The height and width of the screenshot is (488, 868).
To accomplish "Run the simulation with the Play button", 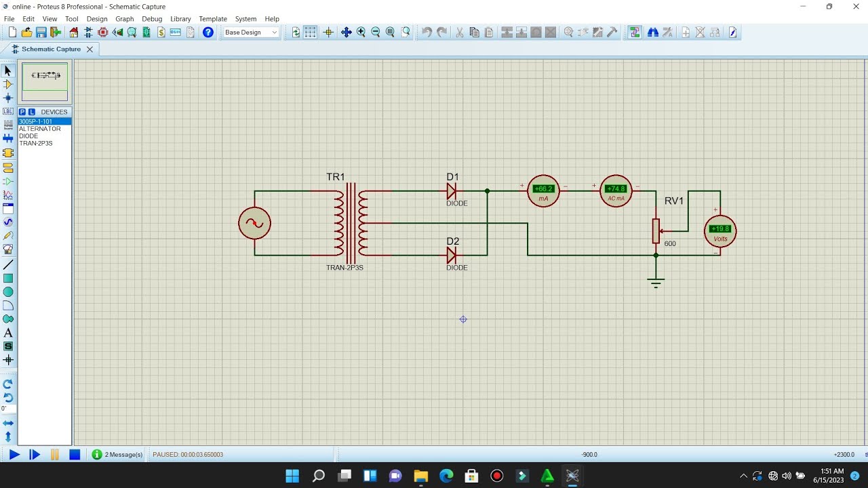I will pyautogui.click(x=14, y=454).
